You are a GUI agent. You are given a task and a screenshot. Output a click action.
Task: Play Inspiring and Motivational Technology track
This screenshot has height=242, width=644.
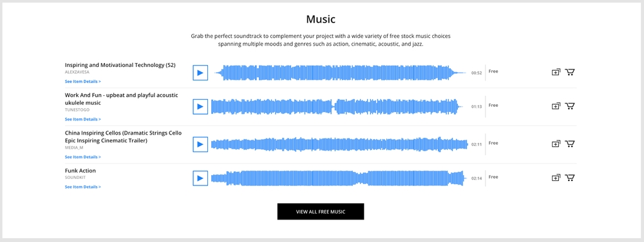coord(200,73)
